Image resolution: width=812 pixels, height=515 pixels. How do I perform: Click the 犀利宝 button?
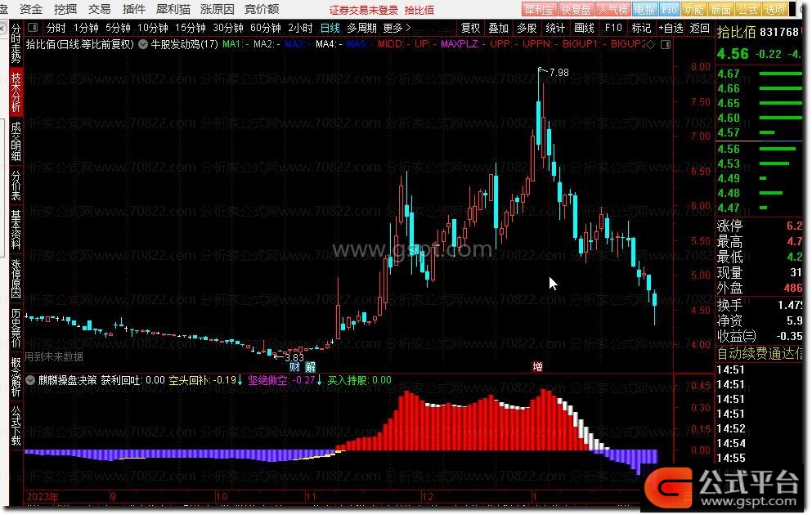click(x=539, y=9)
